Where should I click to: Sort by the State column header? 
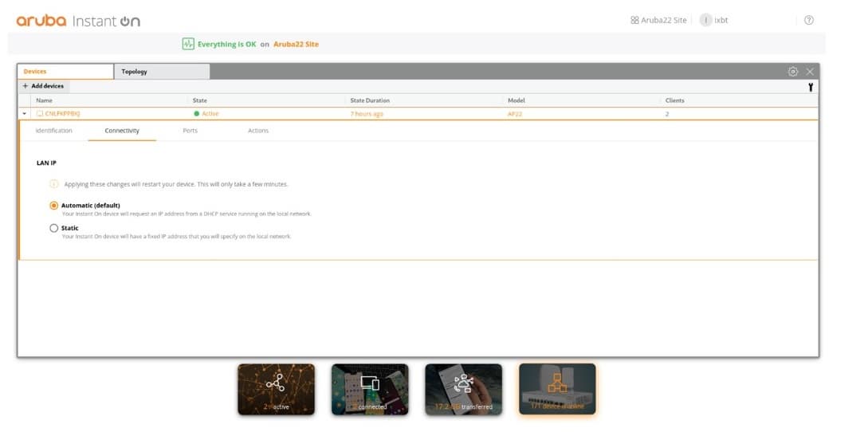click(x=200, y=100)
